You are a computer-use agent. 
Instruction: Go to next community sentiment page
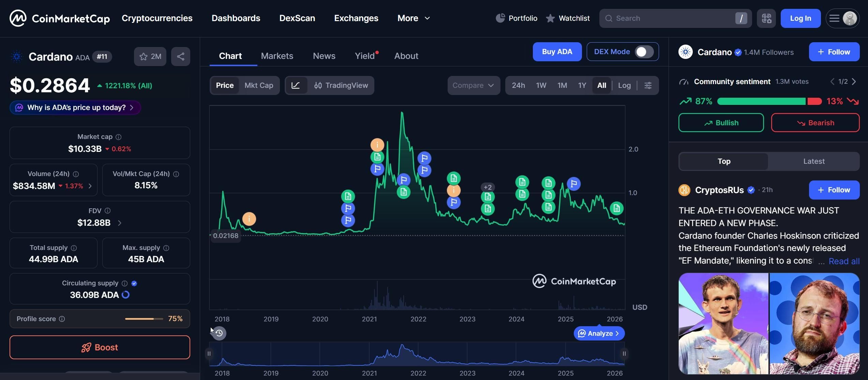[854, 82]
